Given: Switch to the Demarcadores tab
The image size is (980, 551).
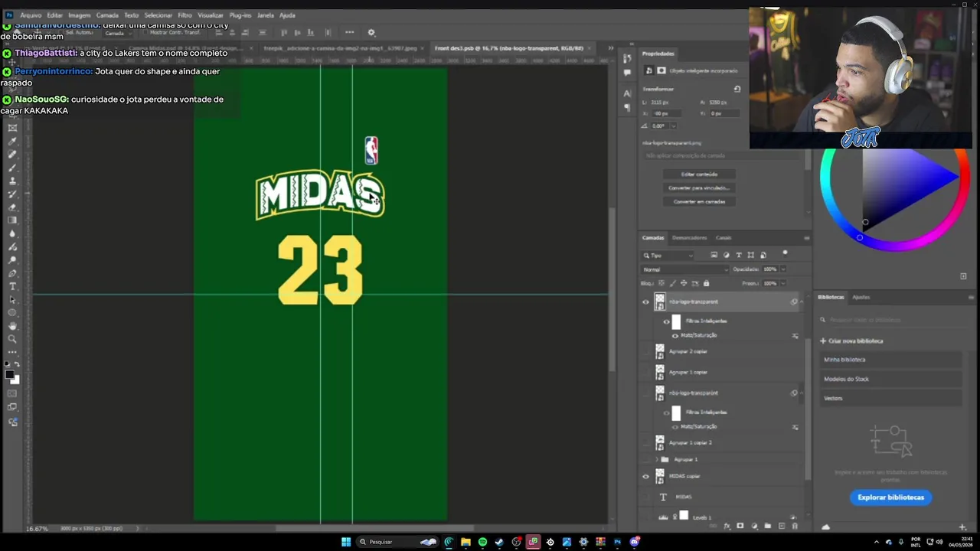Looking at the screenshot, I should [690, 238].
